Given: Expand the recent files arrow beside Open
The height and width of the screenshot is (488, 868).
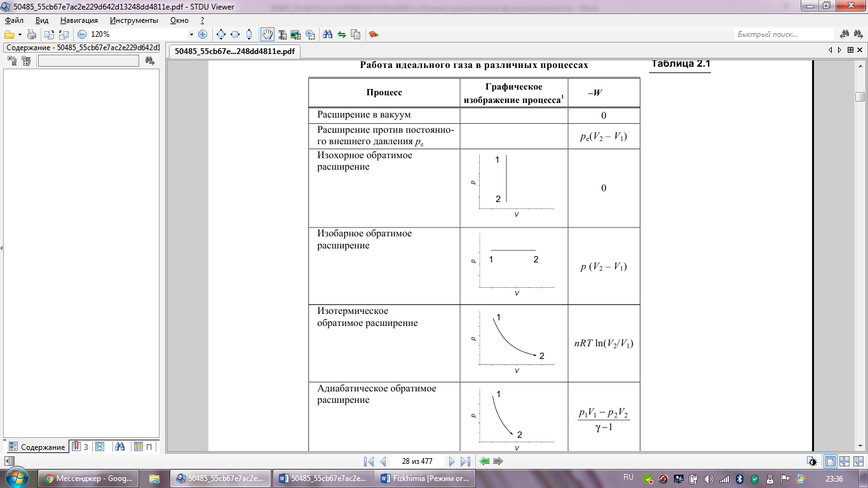Looking at the screenshot, I should click(20, 34).
